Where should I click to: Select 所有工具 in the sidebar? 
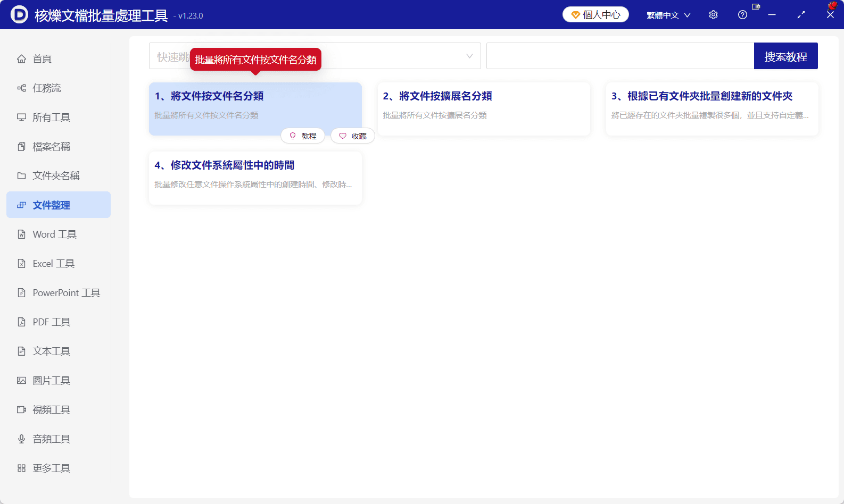point(59,117)
